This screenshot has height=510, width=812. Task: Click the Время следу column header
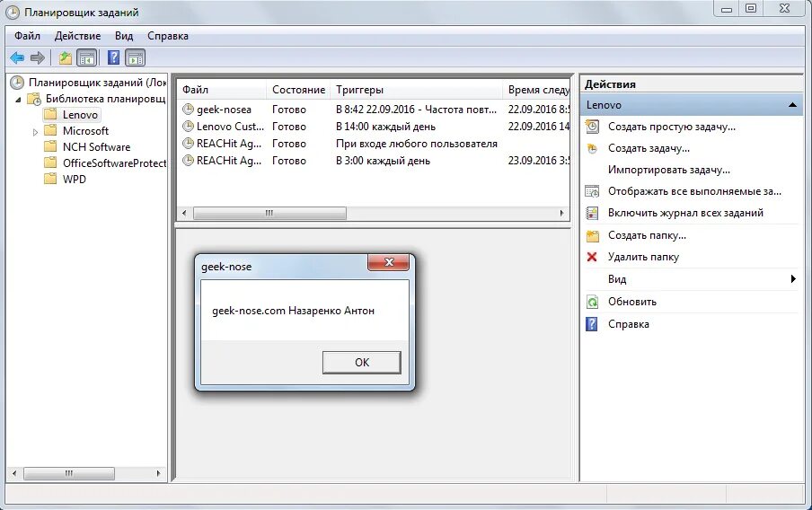536,90
